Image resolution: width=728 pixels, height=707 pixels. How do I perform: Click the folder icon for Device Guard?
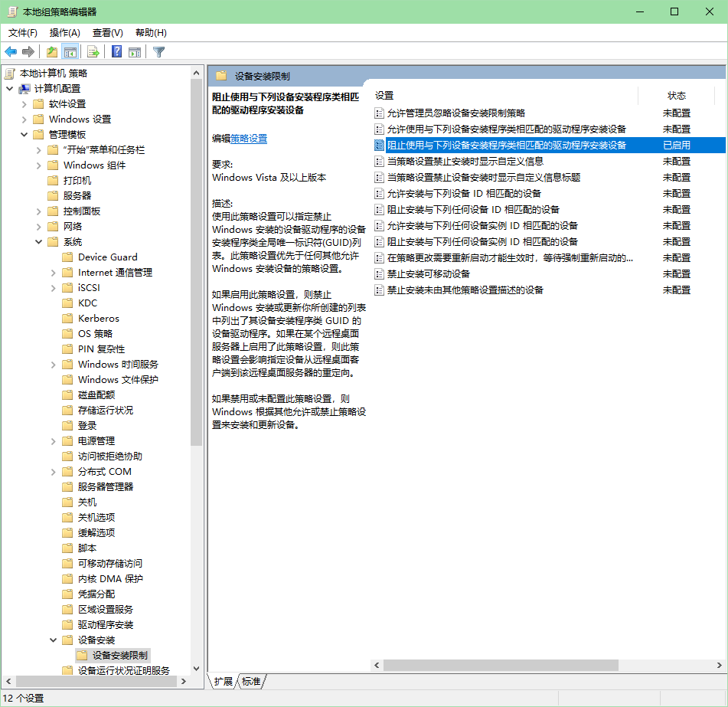coord(68,257)
